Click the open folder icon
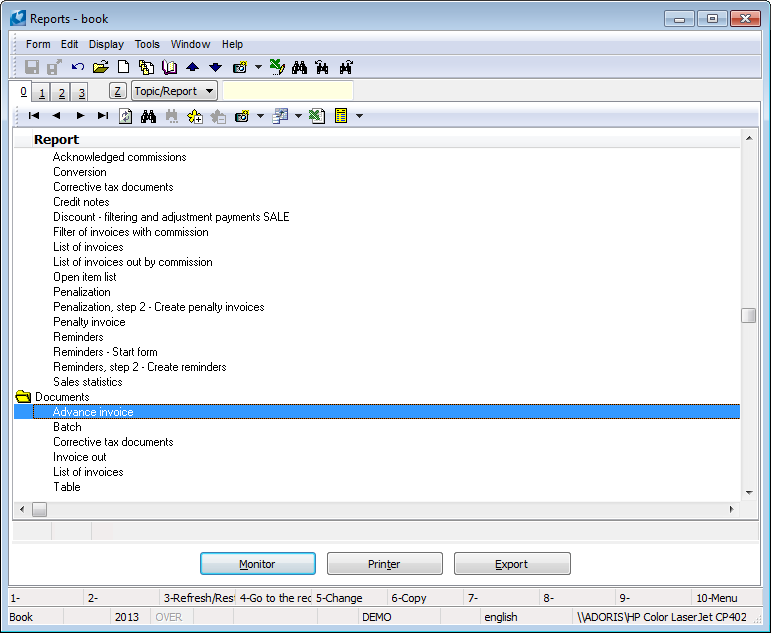Screen dimensions: 771x633 pyautogui.click(x=100, y=67)
